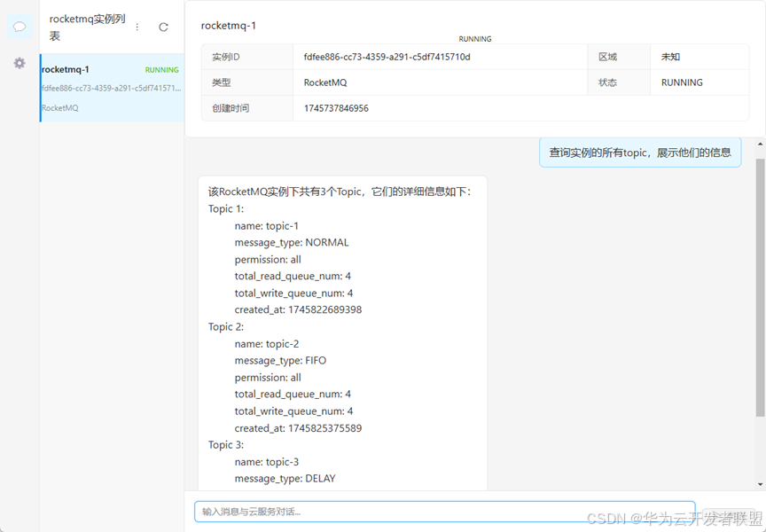Click the RUNNING status value in table

[x=682, y=82]
